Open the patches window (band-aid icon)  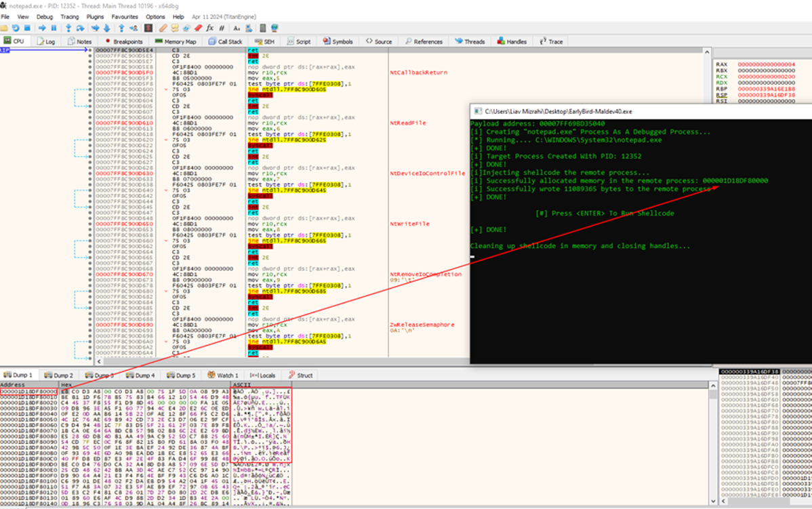tap(163, 28)
